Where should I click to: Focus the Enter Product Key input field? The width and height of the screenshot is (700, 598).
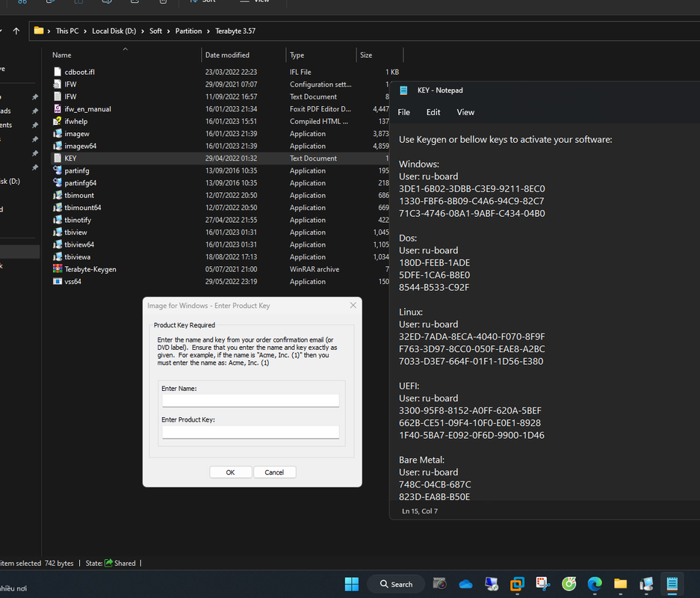click(x=250, y=432)
